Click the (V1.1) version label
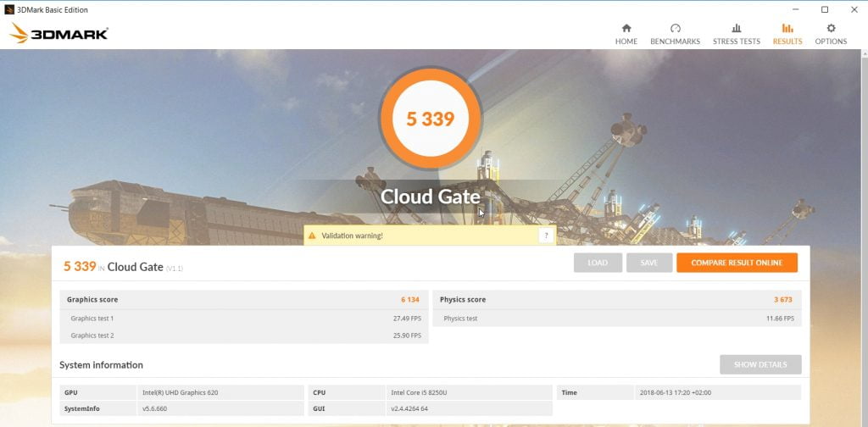The width and height of the screenshot is (868, 427). pyautogui.click(x=175, y=269)
